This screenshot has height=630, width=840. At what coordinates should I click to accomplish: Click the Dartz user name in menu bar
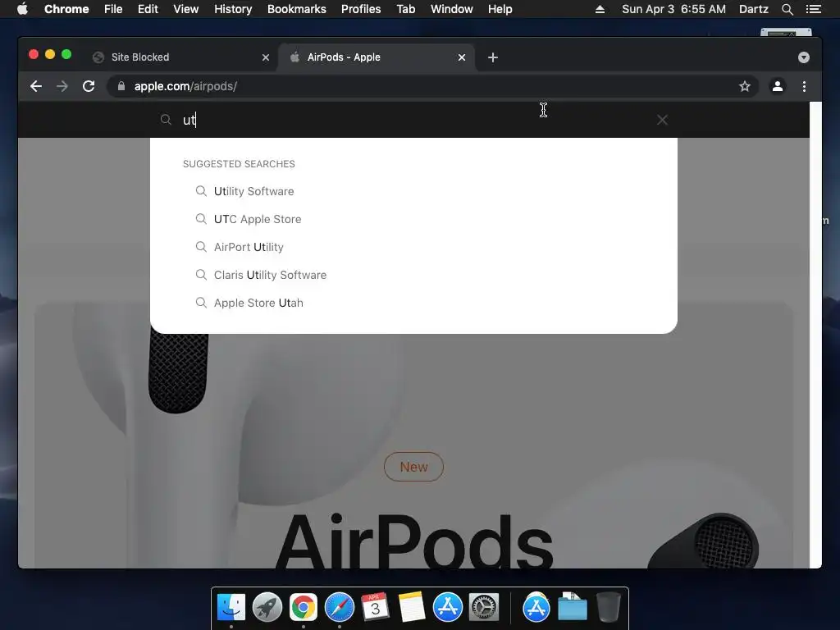coord(754,9)
